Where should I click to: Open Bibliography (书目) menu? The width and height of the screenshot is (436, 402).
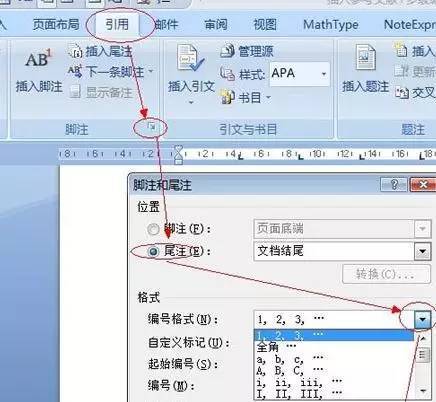246,97
